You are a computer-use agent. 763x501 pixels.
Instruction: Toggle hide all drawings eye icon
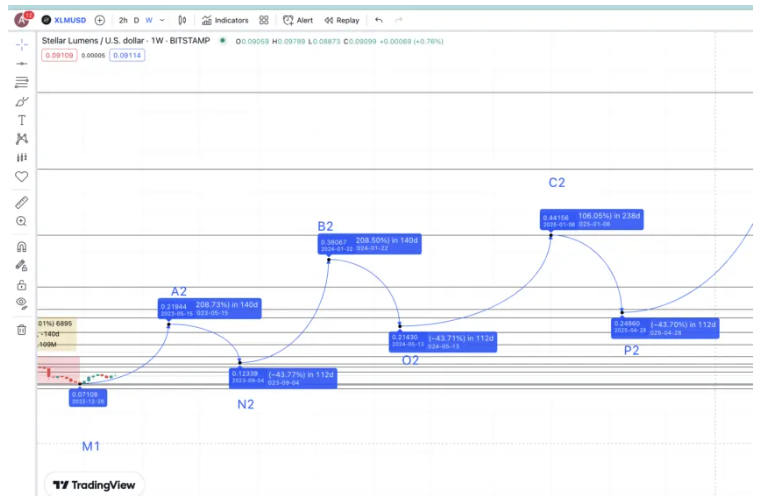(21, 303)
